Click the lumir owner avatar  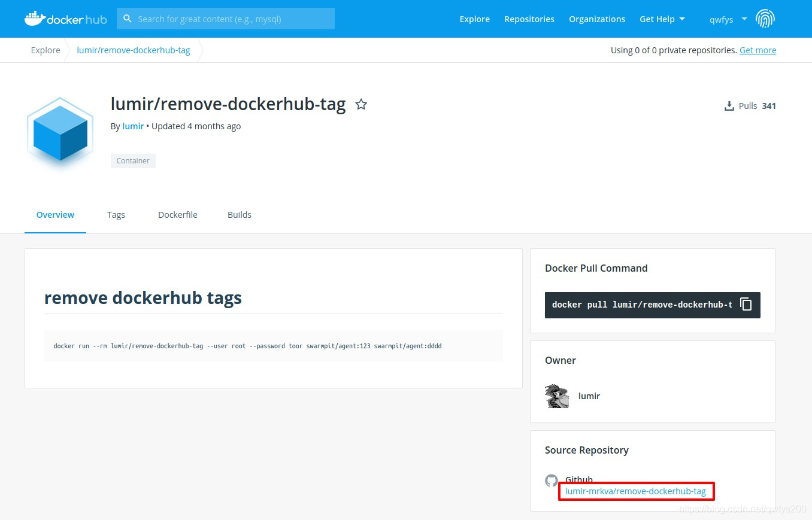click(557, 396)
